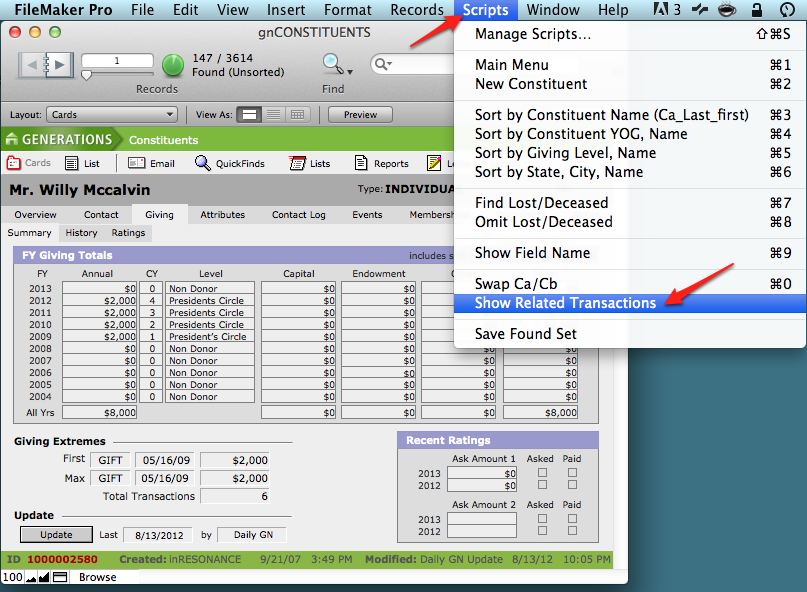Check the 2012 Asked box for Ask Amount 2
Viewport: 807px width, 592px height.
[543, 531]
